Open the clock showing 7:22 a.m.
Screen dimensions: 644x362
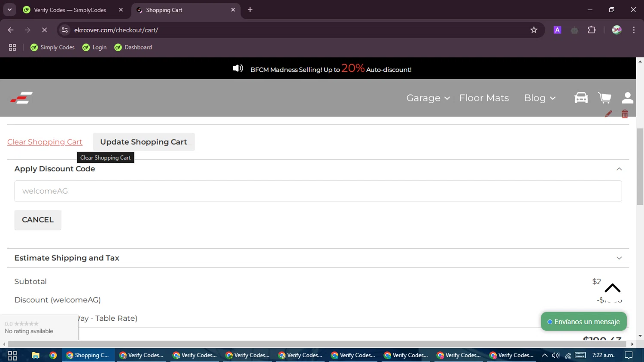603,355
